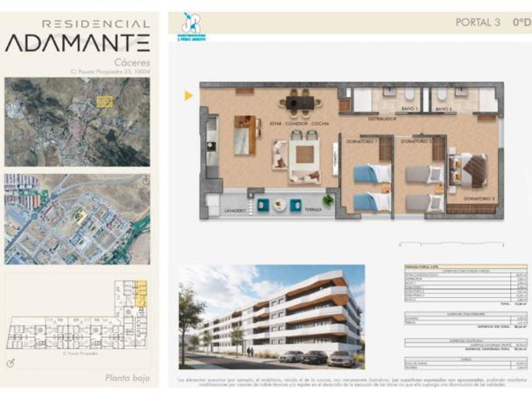Click the yellow entrance arrow beside the floor plan
This screenshot has width=532, height=399.
(189, 96)
